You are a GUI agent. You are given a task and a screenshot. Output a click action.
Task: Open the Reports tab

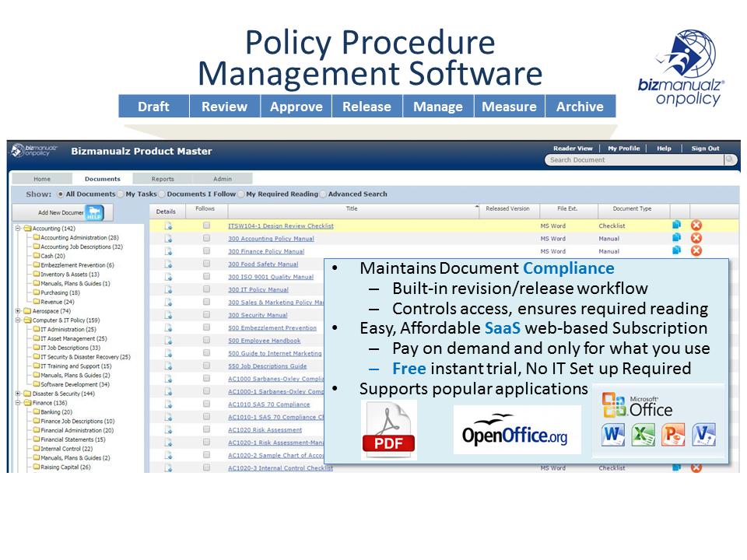click(163, 179)
